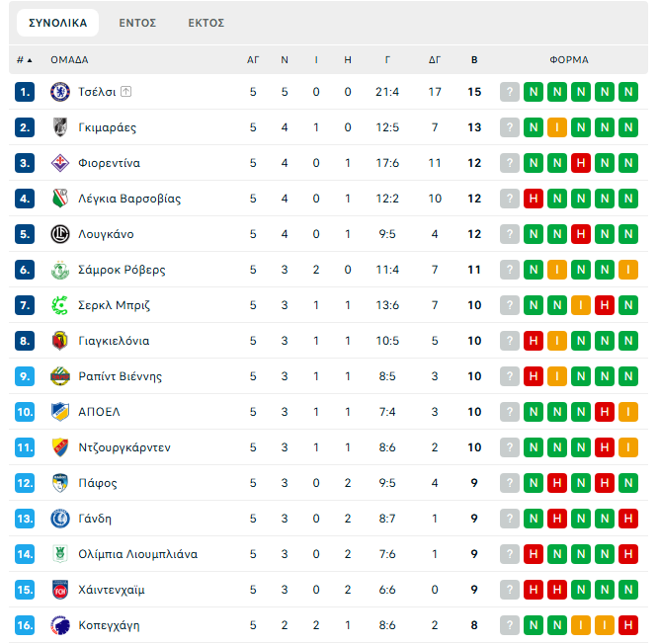Select the ΣΥΝΟΛΙΚΑ tab
659x644 pixels.
tap(57, 23)
